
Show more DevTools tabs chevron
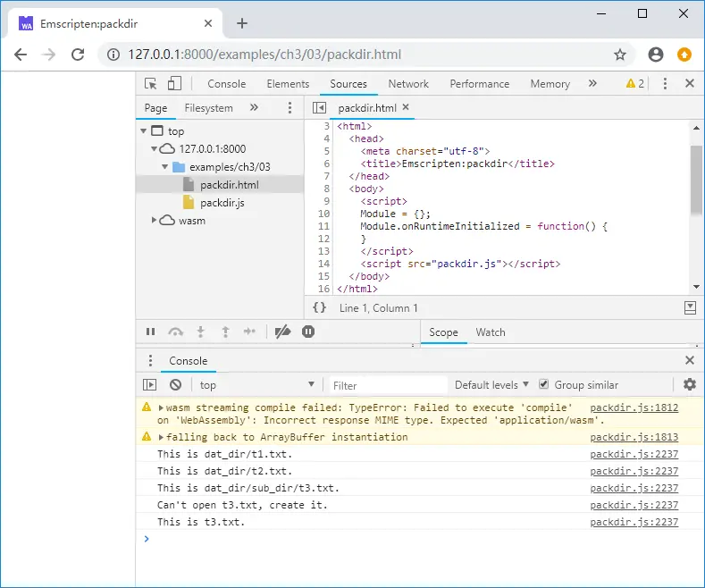coord(592,83)
